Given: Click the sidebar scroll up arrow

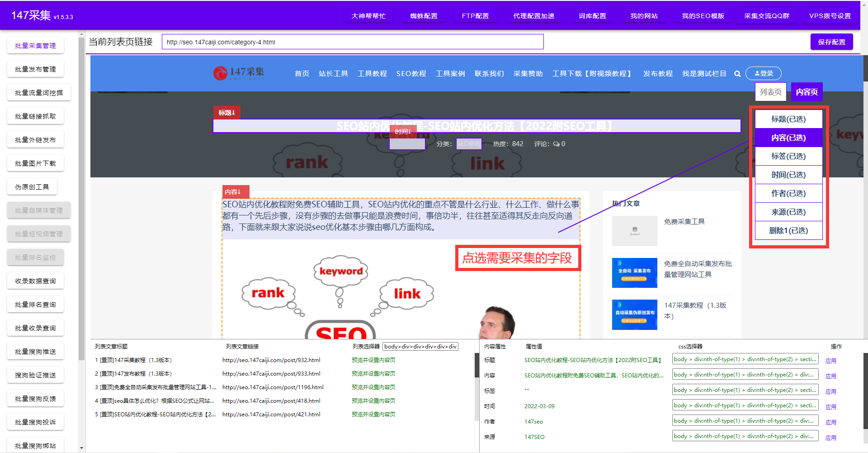Looking at the screenshot, I should (x=81, y=34).
